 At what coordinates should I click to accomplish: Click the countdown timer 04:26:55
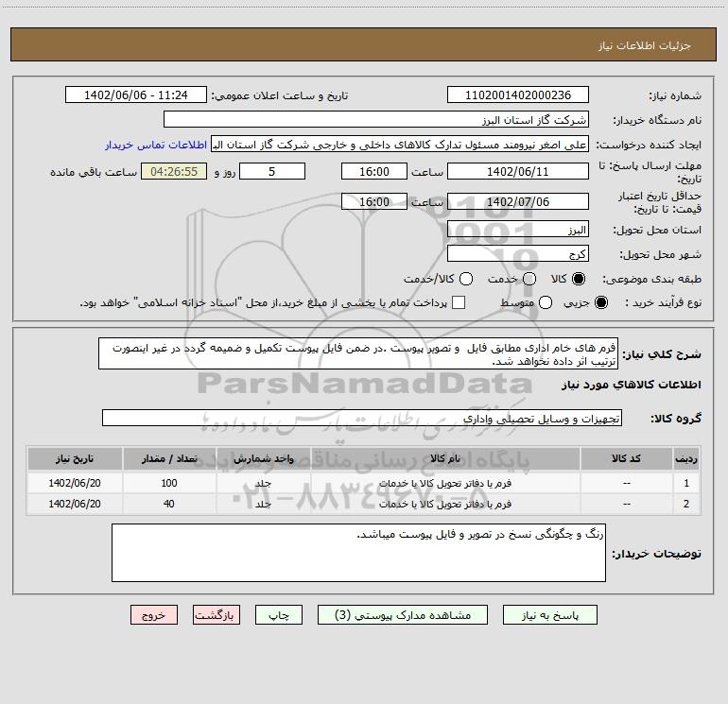coord(174,171)
